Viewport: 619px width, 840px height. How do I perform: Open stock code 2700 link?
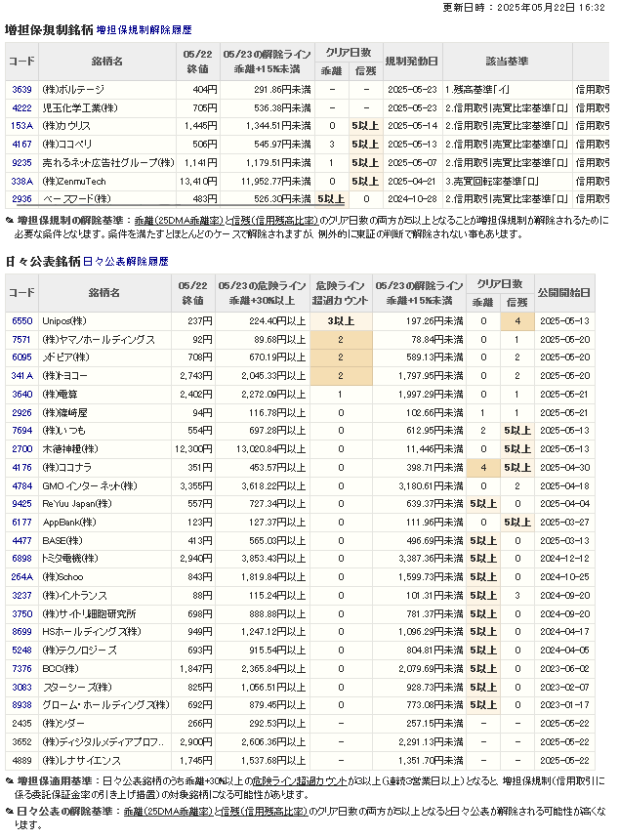pos(21,449)
